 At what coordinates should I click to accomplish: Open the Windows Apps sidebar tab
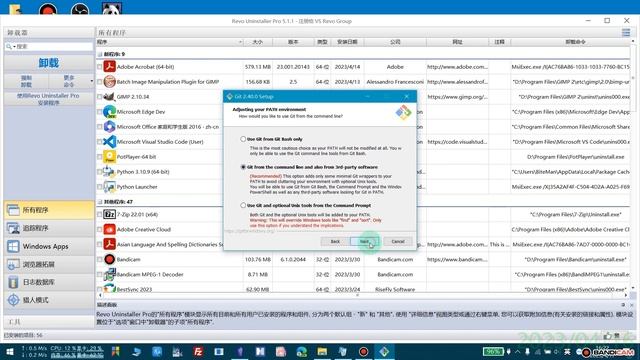pos(49,246)
